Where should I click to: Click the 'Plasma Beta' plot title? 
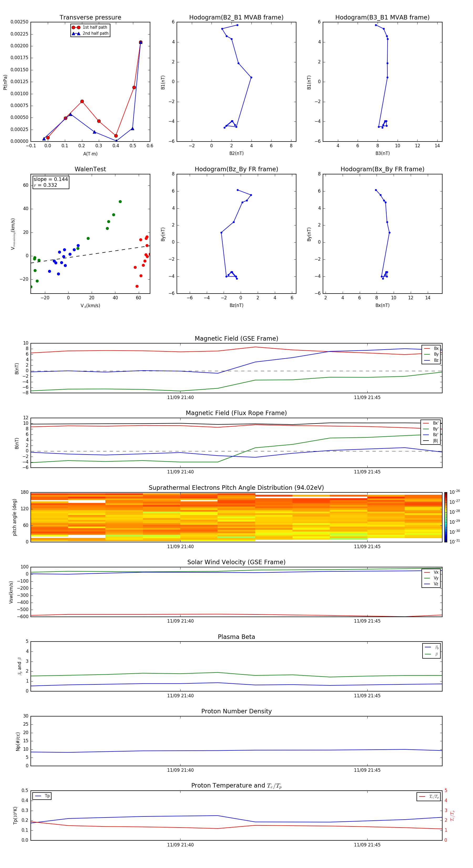(x=236, y=637)
